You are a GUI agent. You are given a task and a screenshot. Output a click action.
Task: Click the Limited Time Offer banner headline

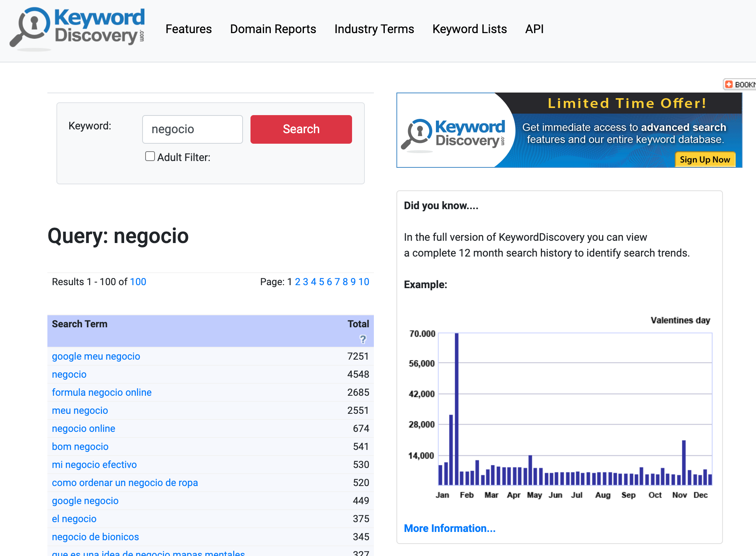coord(627,103)
